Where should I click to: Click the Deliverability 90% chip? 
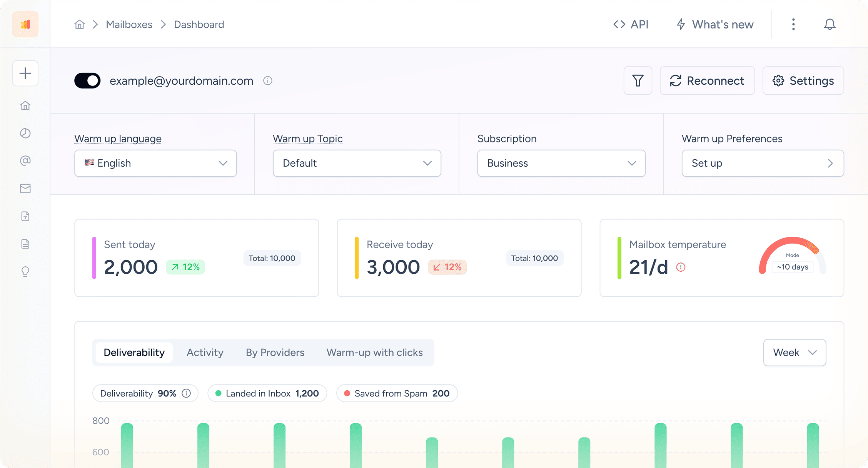click(145, 393)
